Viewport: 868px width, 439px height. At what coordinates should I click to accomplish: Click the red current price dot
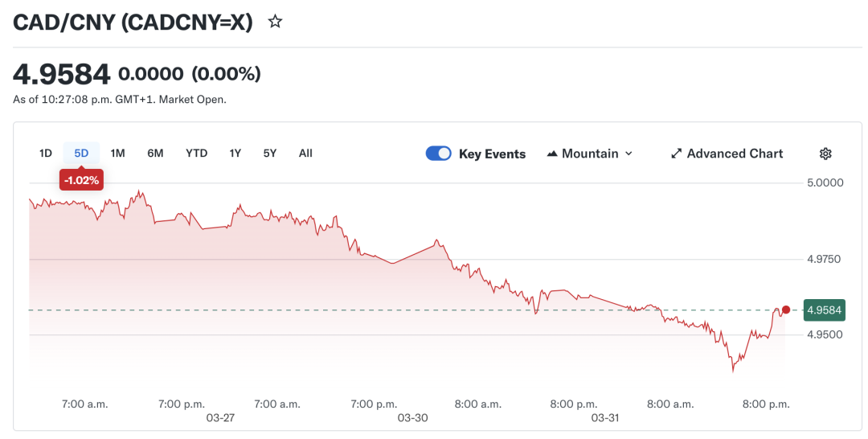[x=786, y=310]
